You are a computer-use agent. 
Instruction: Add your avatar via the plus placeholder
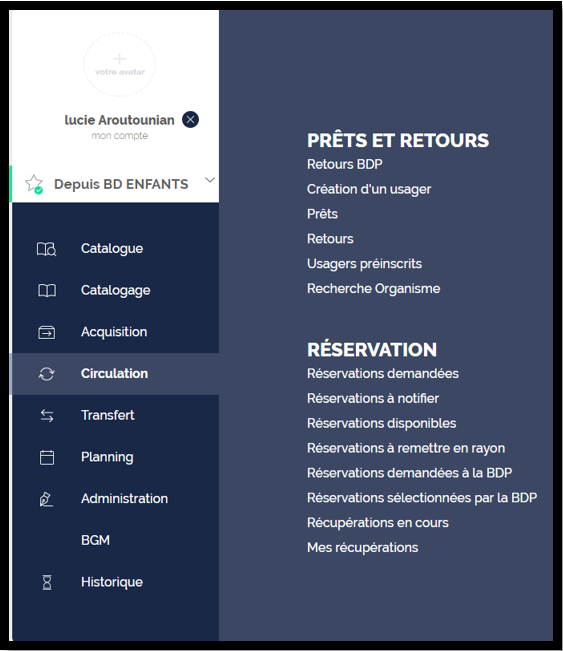pos(120,64)
